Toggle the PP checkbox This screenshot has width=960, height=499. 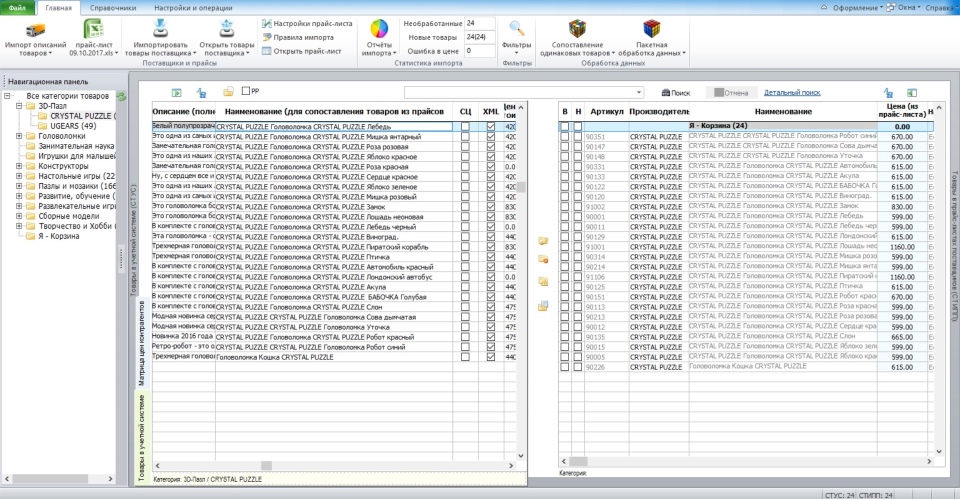246,91
